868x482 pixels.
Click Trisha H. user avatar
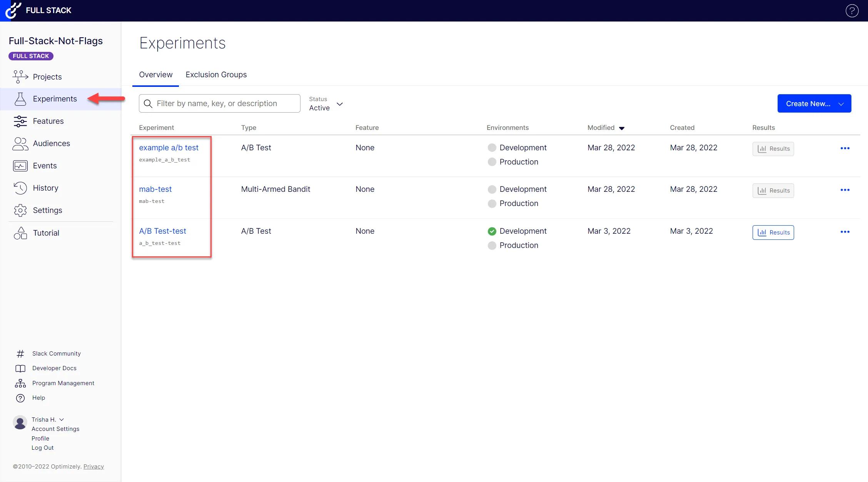[20, 422]
